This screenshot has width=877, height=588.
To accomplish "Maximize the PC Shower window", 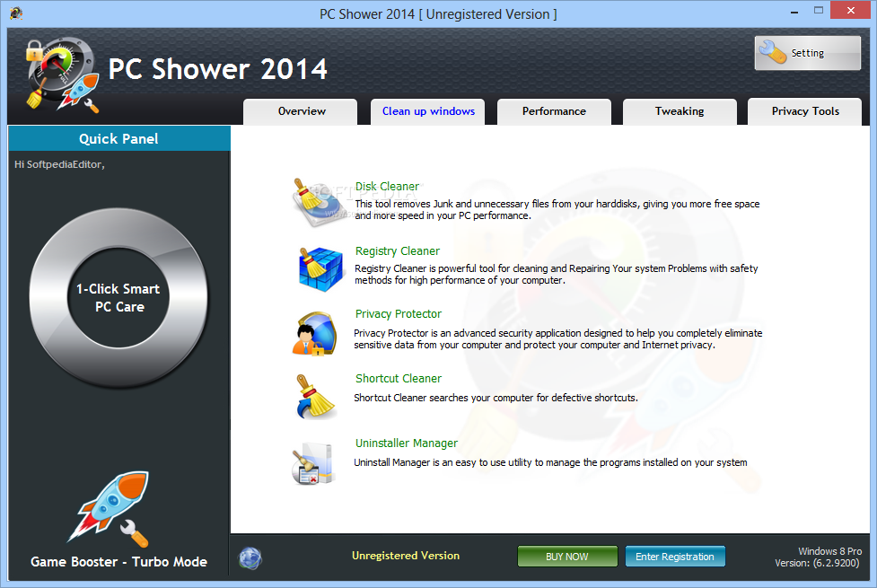I will tap(819, 11).
